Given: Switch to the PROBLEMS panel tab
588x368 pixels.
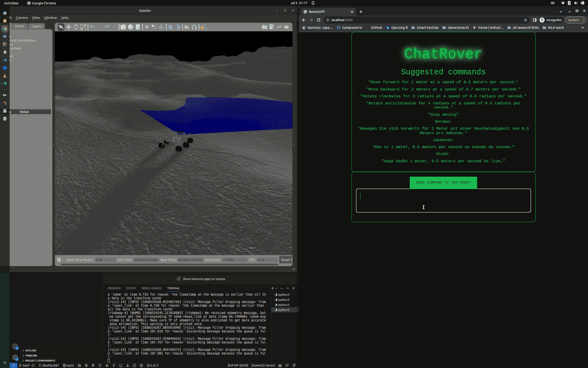Looking at the screenshot, I should (x=114, y=288).
